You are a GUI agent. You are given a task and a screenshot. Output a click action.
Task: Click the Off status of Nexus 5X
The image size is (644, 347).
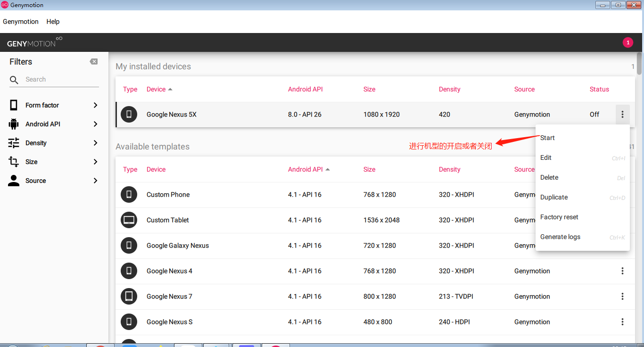[x=594, y=114]
